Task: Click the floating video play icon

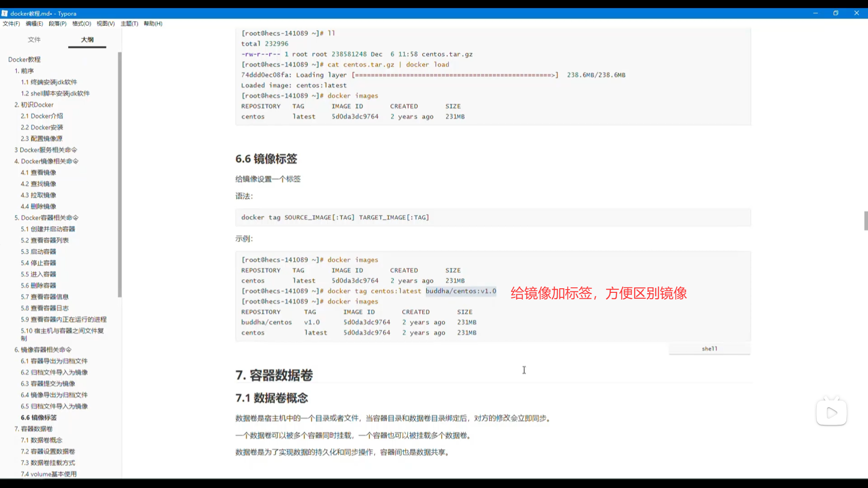Action: [x=831, y=412]
